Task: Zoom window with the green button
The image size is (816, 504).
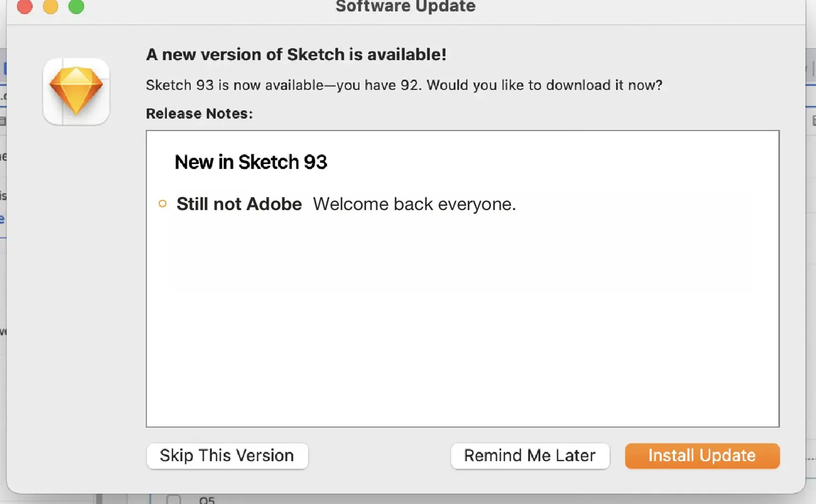Action: [76, 6]
